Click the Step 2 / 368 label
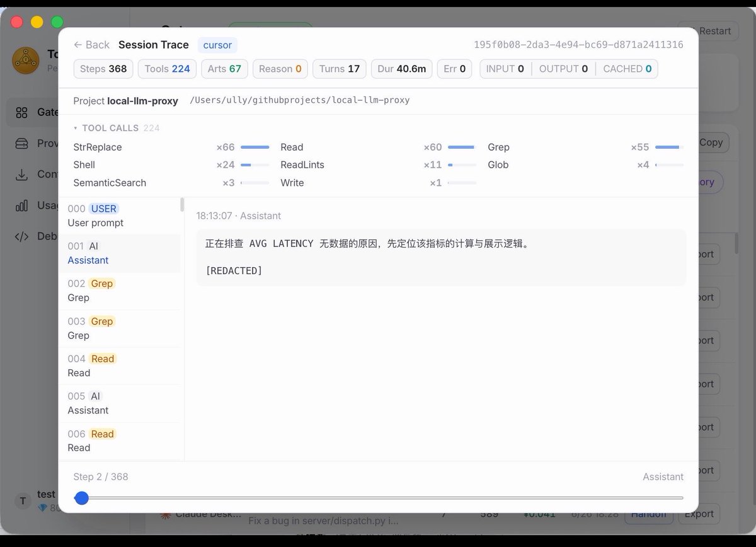This screenshot has width=756, height=547. [101, 477]
